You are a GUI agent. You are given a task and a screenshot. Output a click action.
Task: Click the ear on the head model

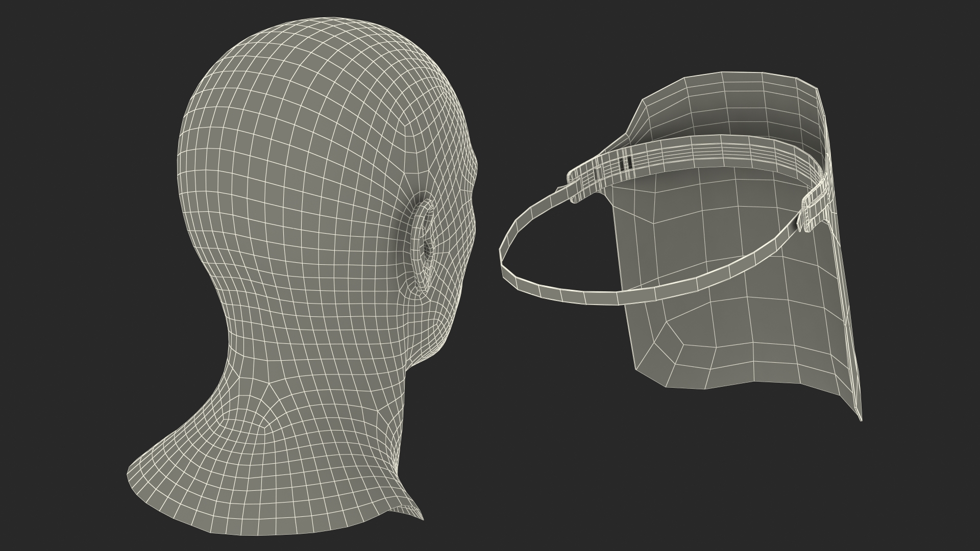tap(423, 246)
